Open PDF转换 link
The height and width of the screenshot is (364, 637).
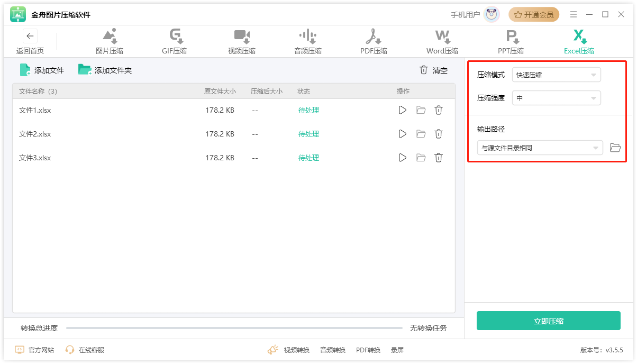click(x=368, y=350)
